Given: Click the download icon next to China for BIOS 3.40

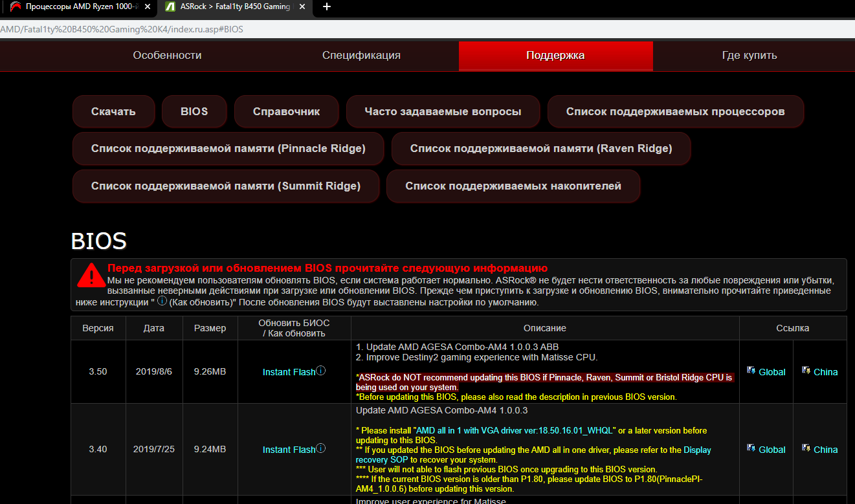Looking at the screenshot, I should [x=806, y=448].
